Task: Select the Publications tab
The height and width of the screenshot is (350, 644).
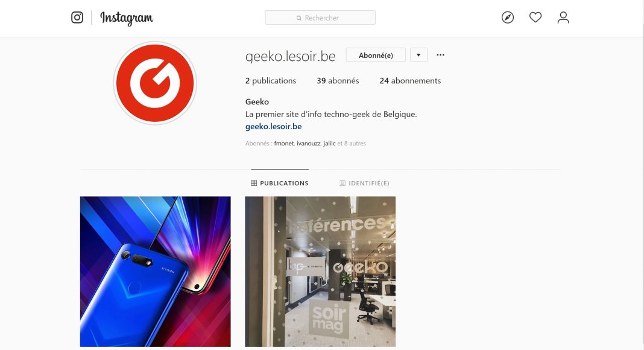Action: 280,183
